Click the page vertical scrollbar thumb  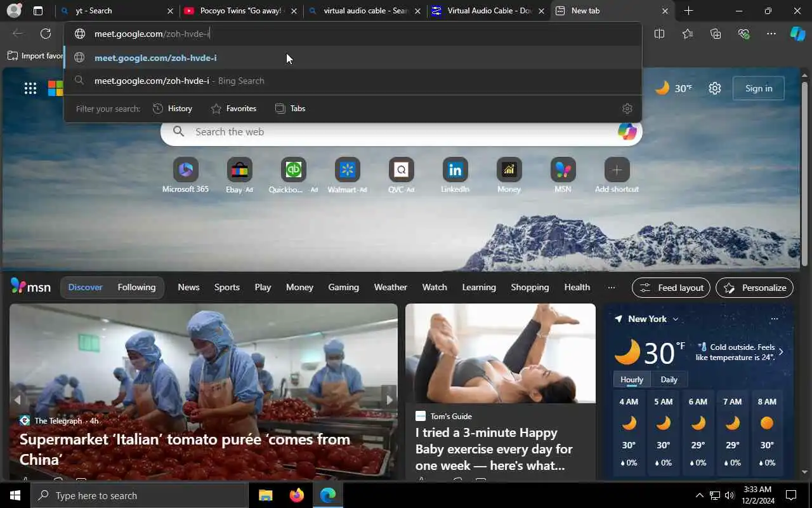click(804, 173)
